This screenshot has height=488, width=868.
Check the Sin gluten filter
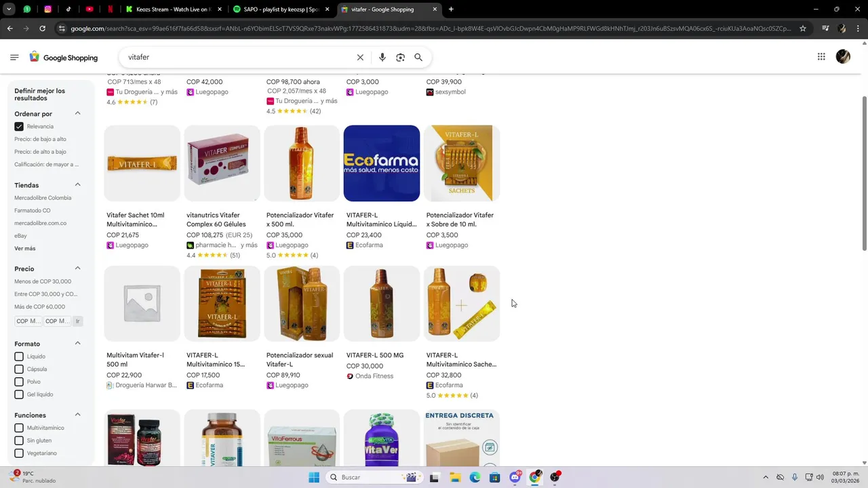19,441
